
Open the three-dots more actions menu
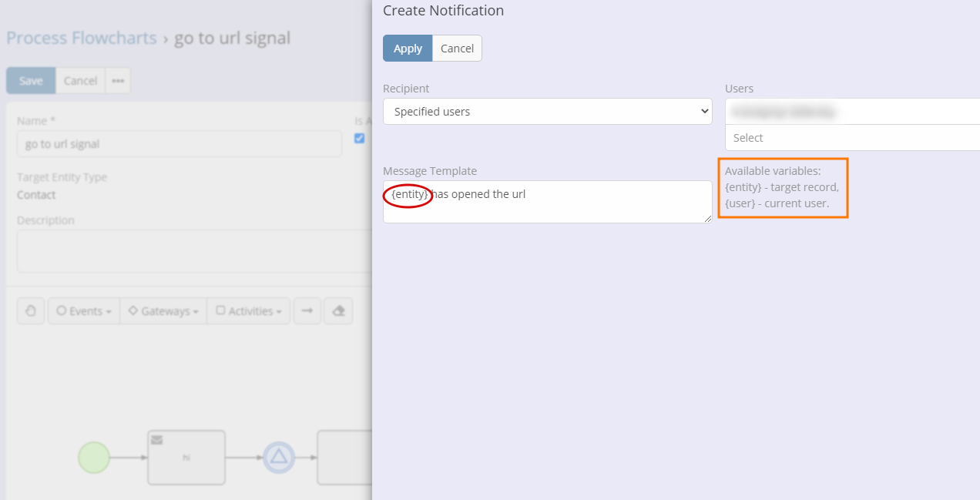click(x=118, y=81)
